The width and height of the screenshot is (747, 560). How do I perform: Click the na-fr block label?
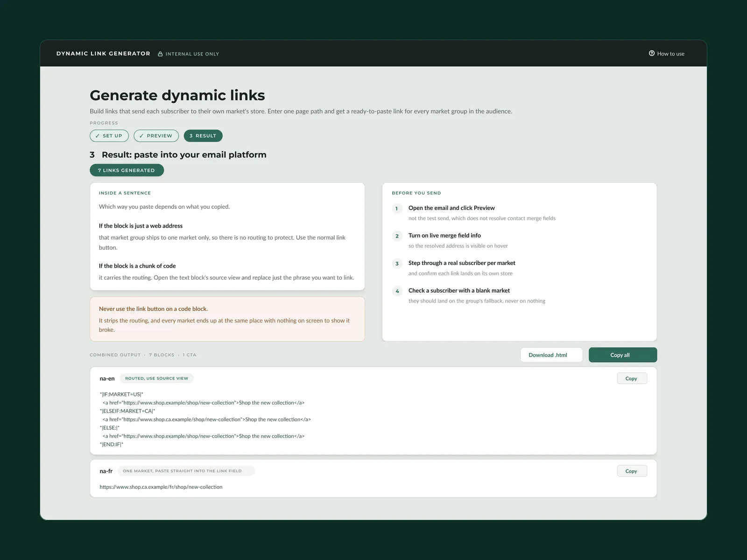pos(106,471)
